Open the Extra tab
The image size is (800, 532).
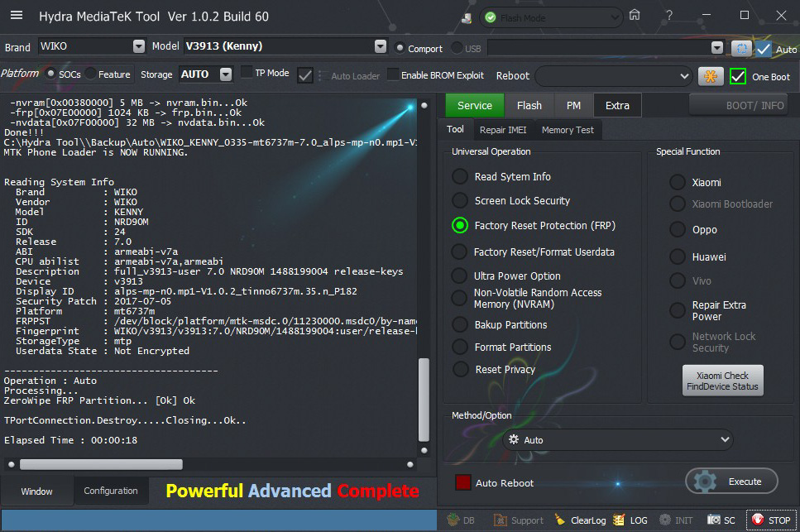[x=617, y=105]
